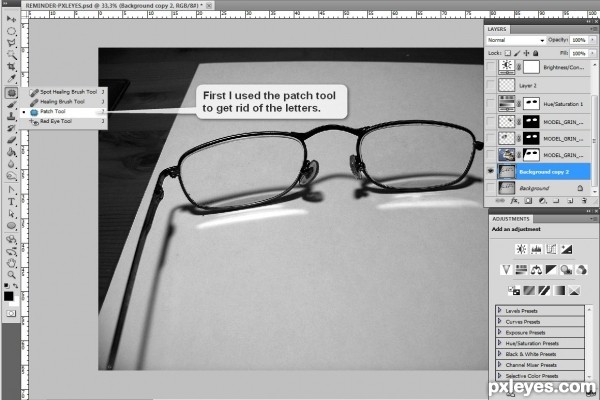Choose Healing Brush Tool from flyout
The height and width of the screenshot is (400, 600).
(x=64, y=101)
